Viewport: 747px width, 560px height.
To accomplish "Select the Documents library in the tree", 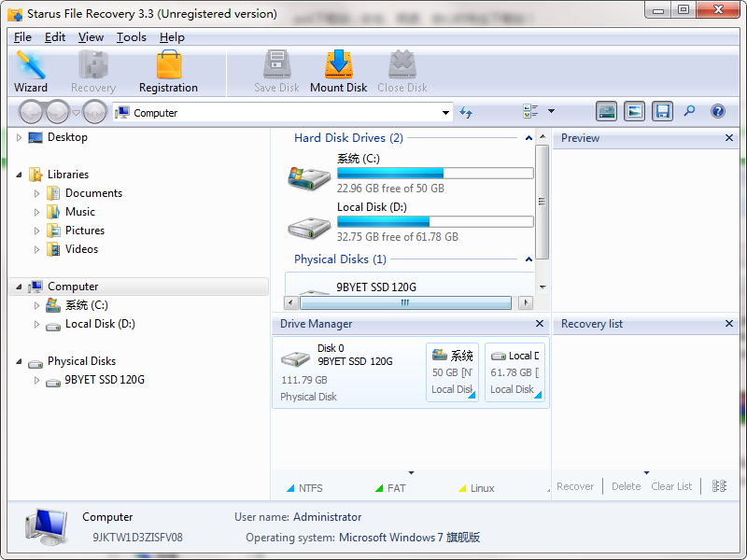I will tap(93, 193).
